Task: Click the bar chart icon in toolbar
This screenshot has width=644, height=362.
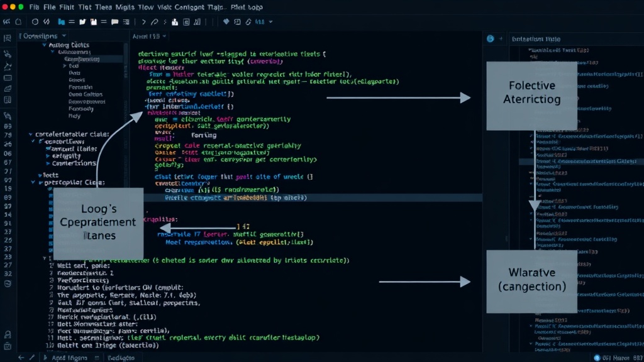Action: [197, 22]
